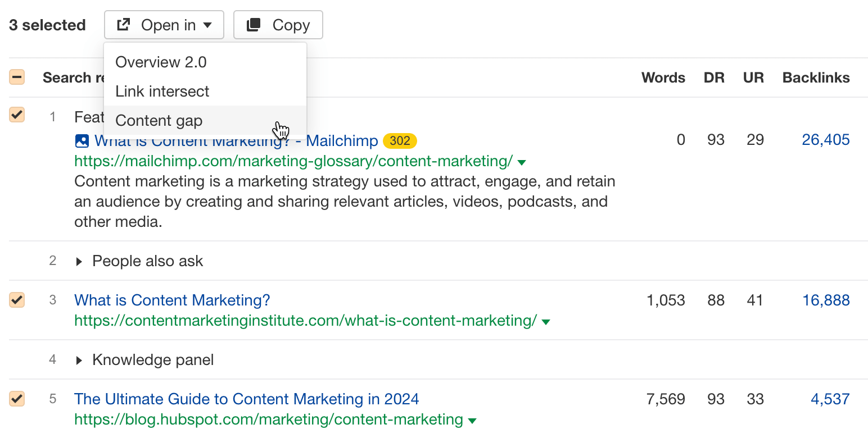Click the select-all checkbox in the header

coord(16,77)
